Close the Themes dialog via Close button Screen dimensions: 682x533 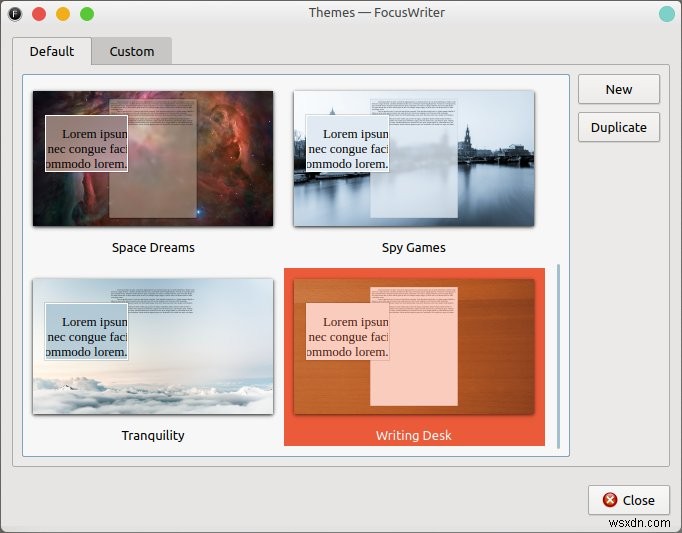click(629, 500)
